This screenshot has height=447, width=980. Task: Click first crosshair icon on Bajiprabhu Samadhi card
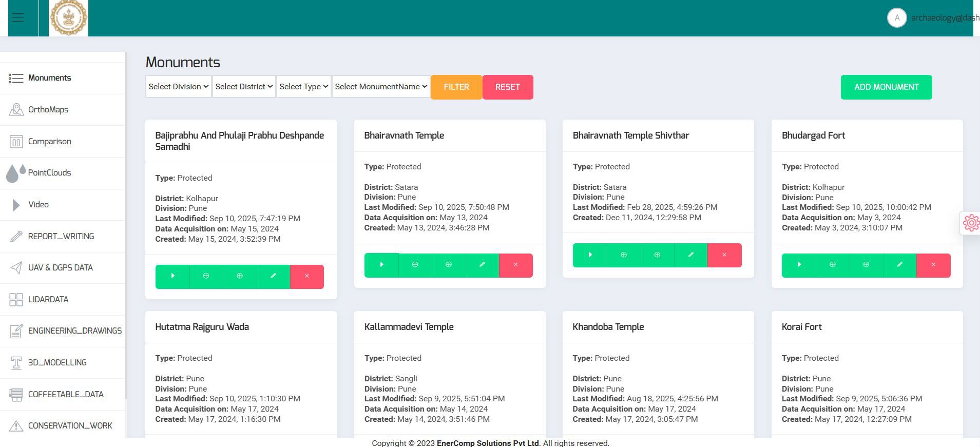206,276
